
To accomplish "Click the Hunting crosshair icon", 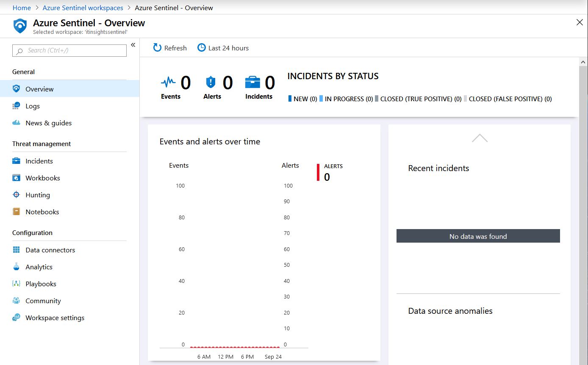I will pyautogui.click(x=17, y=195).
